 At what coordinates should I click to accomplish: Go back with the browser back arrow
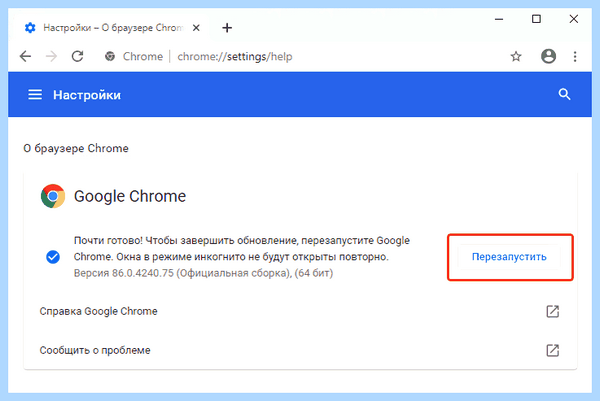tap(25, 57)
